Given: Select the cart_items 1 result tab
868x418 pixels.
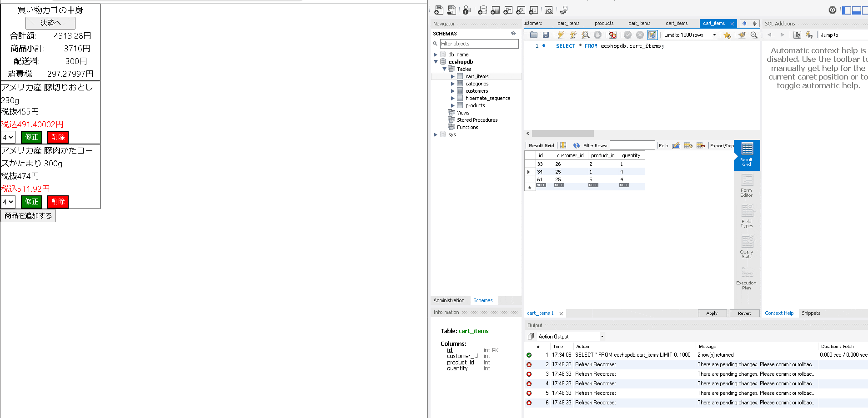Looking at the screenshot, I should point(540,313).
